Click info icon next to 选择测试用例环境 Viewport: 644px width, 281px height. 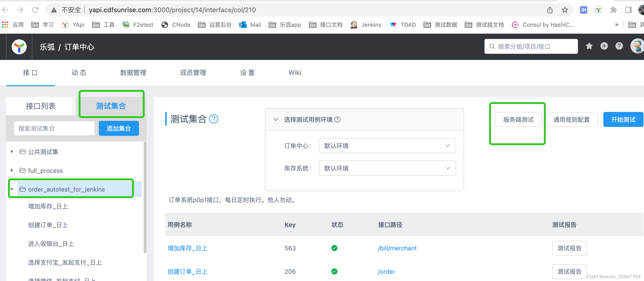point(337,120)
